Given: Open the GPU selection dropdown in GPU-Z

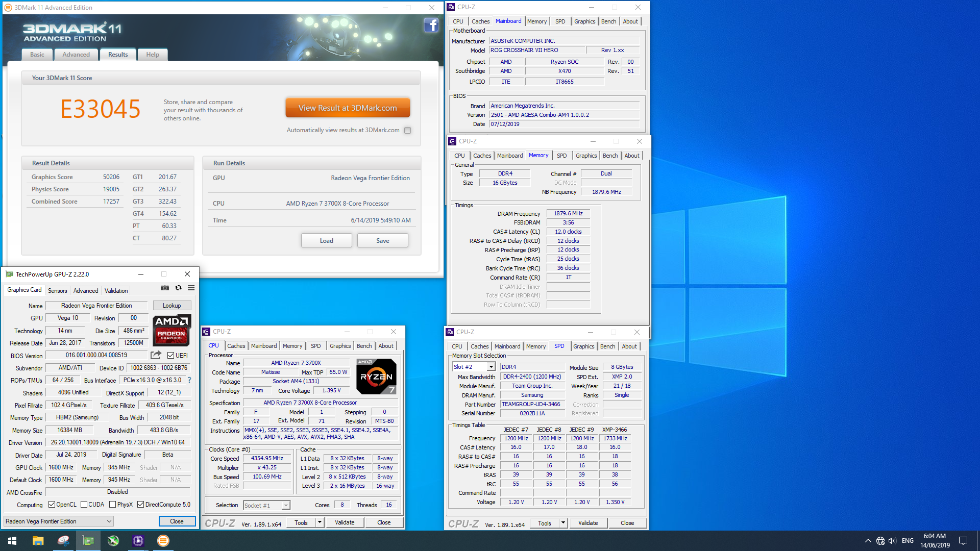Looking at the screenshot, I should coord(59,521).
